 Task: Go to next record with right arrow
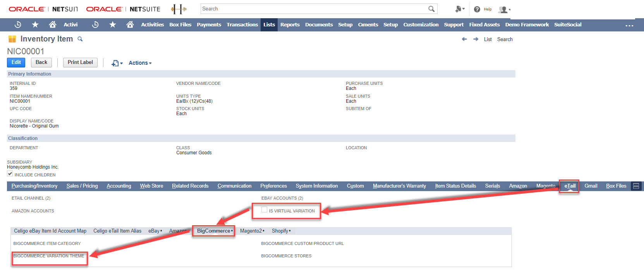coord(476,39)
